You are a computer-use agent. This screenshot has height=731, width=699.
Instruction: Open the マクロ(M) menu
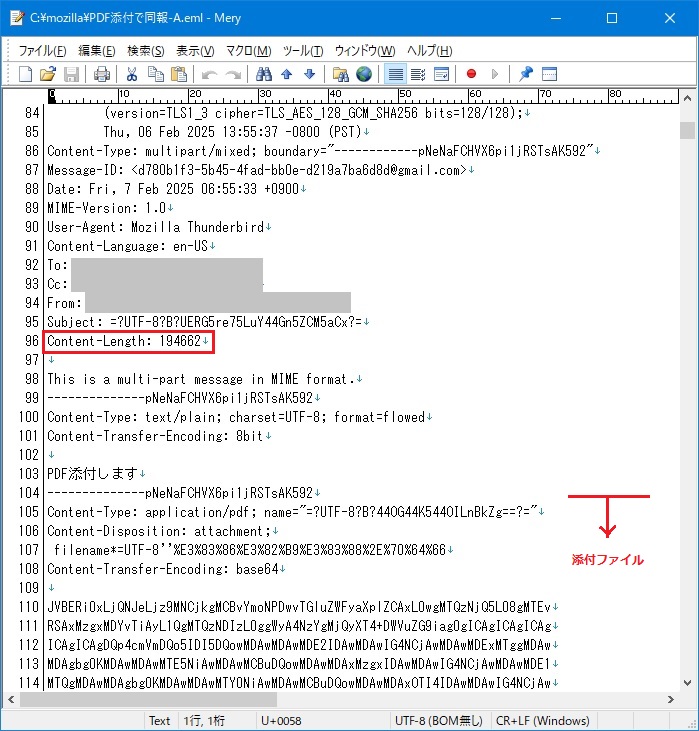point(248,51)
